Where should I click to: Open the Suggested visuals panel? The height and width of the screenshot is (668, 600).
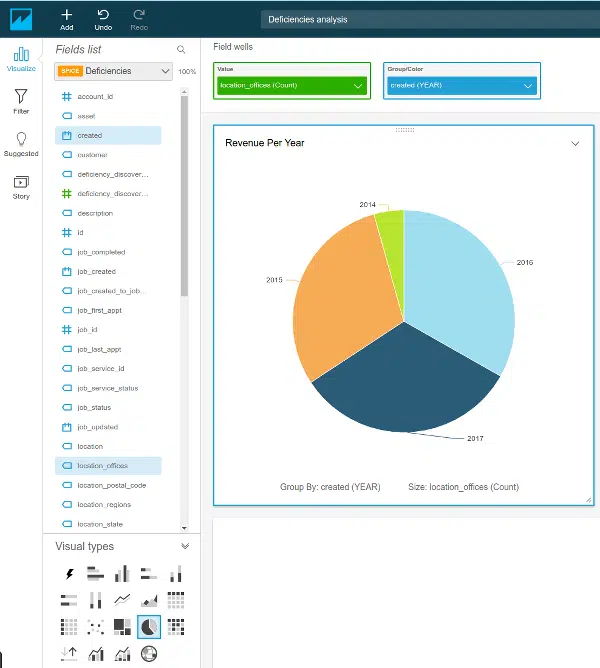[21, 144]
